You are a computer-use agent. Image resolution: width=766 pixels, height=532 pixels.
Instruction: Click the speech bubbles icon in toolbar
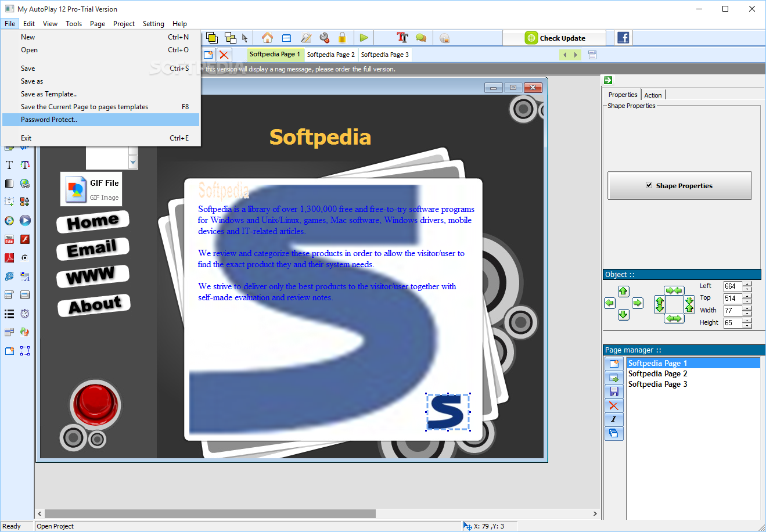tap(421, 38)
